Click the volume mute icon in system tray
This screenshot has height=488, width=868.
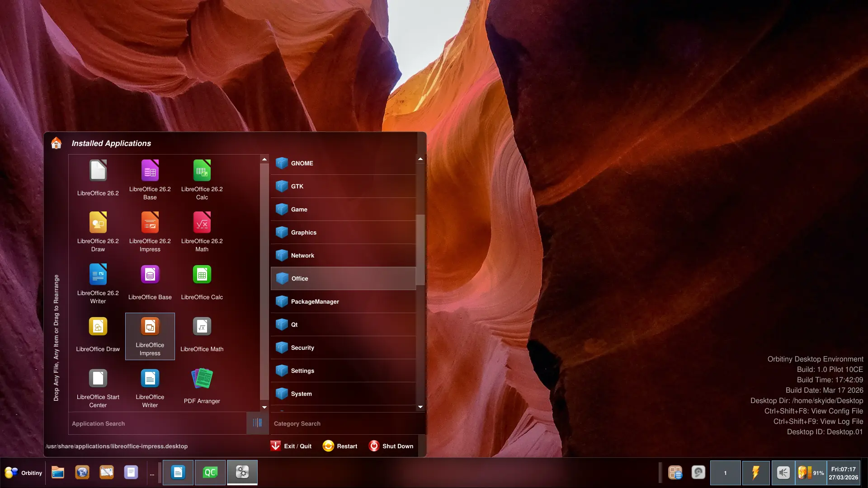[783, 473]
